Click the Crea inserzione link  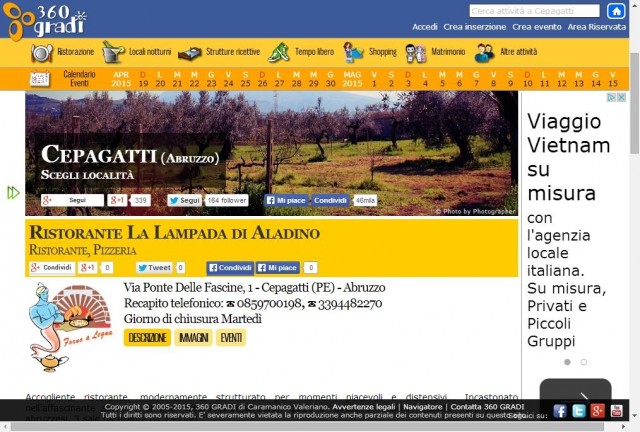[x=475, y=27]
